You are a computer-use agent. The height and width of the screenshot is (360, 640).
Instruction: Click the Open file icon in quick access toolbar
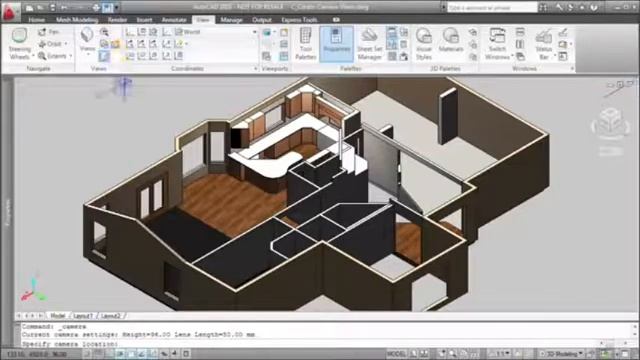(41, 7)
